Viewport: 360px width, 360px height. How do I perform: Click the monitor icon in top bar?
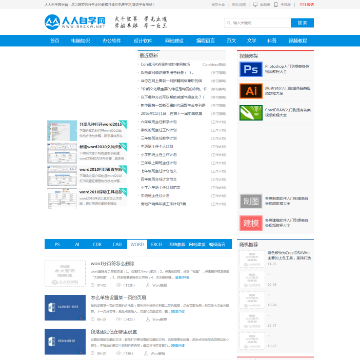click(255, 5)
